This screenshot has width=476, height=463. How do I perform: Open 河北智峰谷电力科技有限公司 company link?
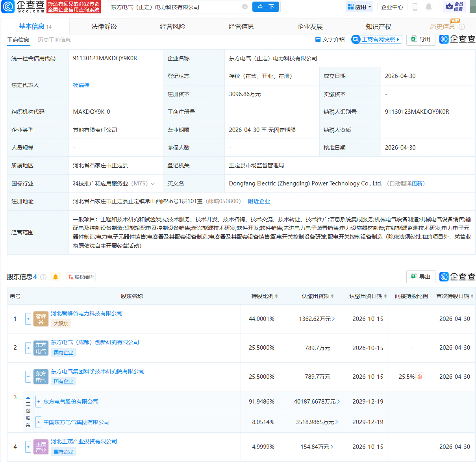[x=87, y=313]
